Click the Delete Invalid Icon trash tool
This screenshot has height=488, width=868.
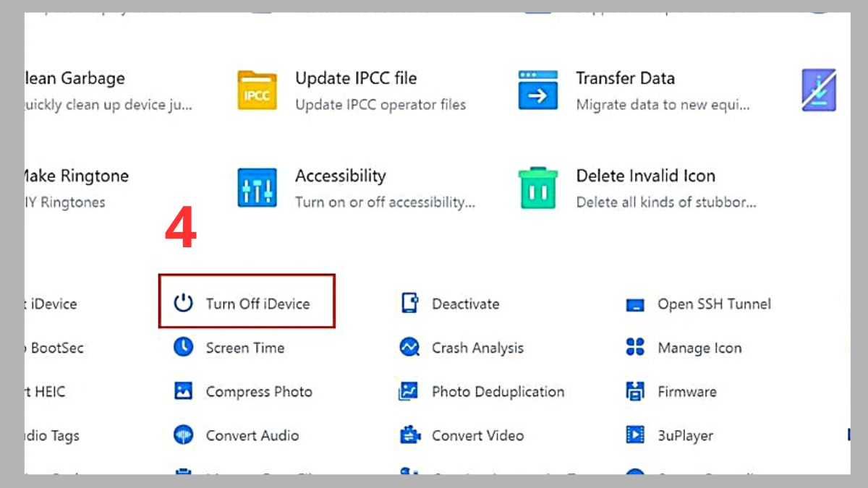[x=537, y=186]
